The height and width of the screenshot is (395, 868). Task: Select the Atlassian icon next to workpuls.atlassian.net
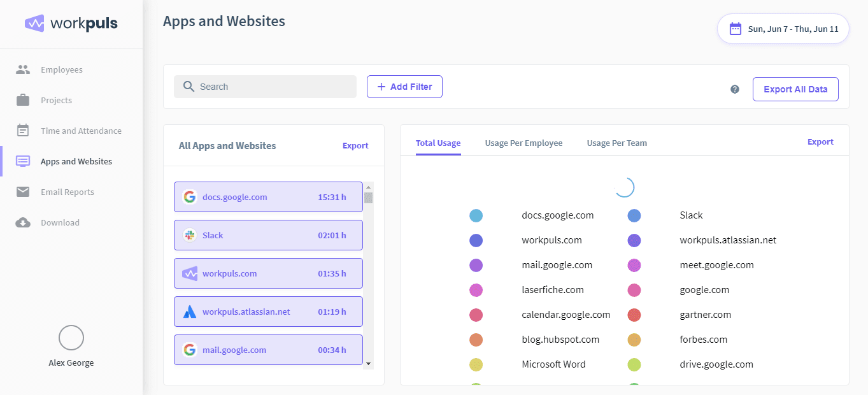coord(190,312)
